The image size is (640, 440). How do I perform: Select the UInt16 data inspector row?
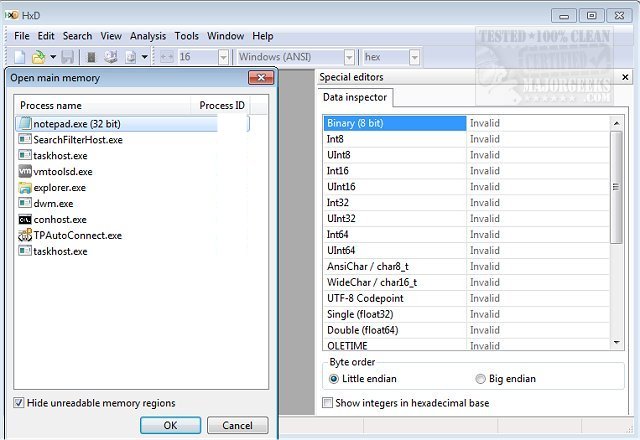coord(466,187)
